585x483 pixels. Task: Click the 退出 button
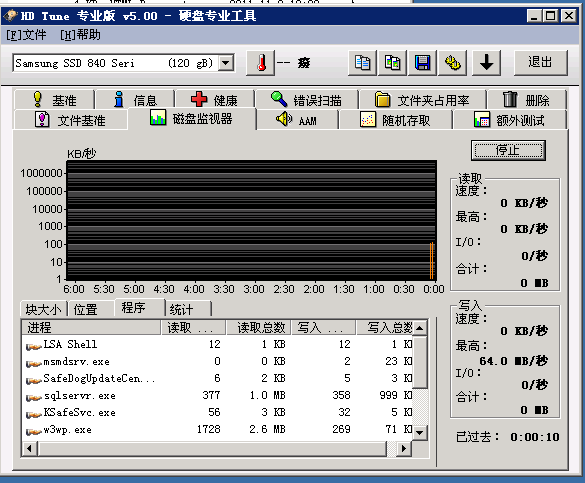[541, 62]
